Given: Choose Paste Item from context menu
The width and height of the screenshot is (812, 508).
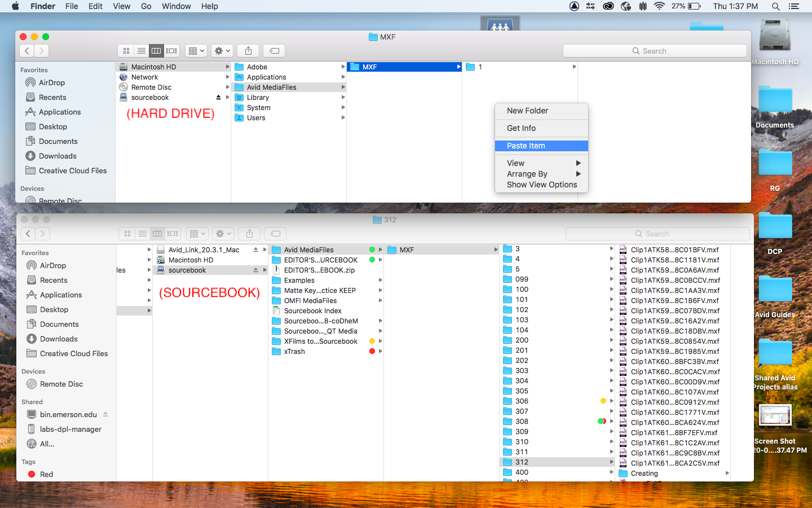Looking at the screenshot, I should point(541,146).
